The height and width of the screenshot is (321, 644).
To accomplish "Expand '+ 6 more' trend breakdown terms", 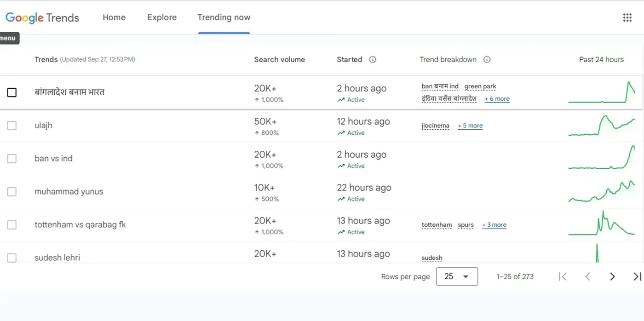I will pyautogui.click(x=497, y=99).
